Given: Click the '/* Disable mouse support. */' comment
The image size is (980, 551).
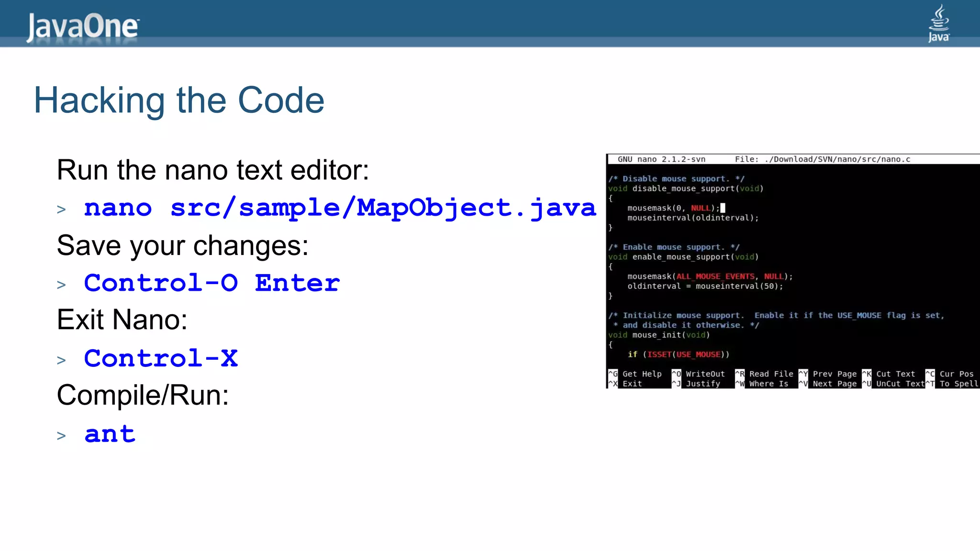Looking at the screenshot, I should coord(676,179).
